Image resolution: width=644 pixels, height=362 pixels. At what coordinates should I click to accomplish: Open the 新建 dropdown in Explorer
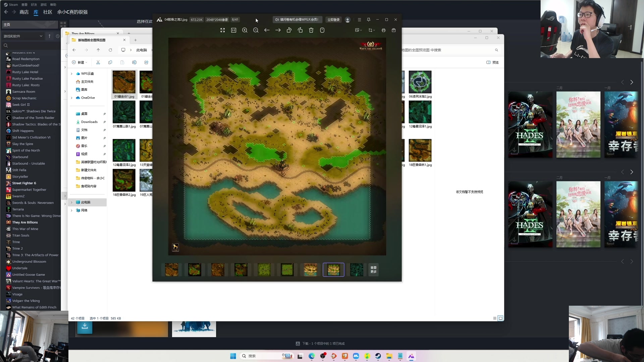79,62
